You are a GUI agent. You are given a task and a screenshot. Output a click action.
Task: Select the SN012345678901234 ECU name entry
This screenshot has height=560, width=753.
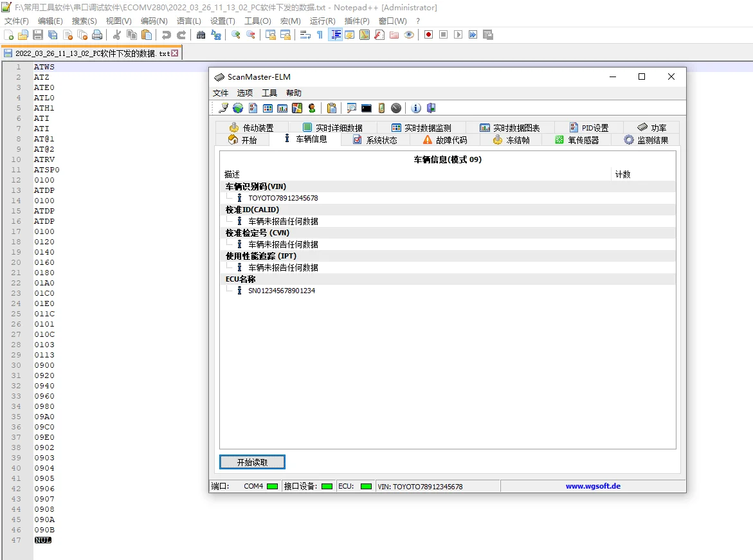click(x=282, y=291)
